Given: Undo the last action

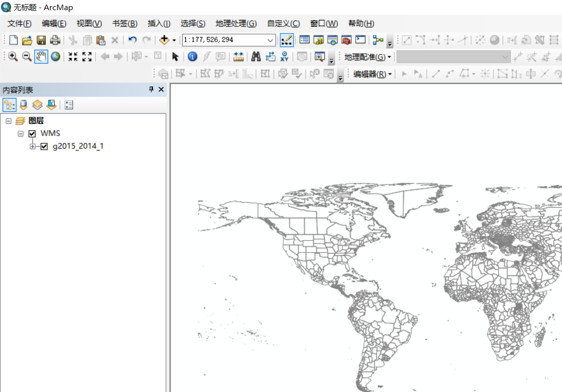Looking at the screenshot, I should [133, 40].
